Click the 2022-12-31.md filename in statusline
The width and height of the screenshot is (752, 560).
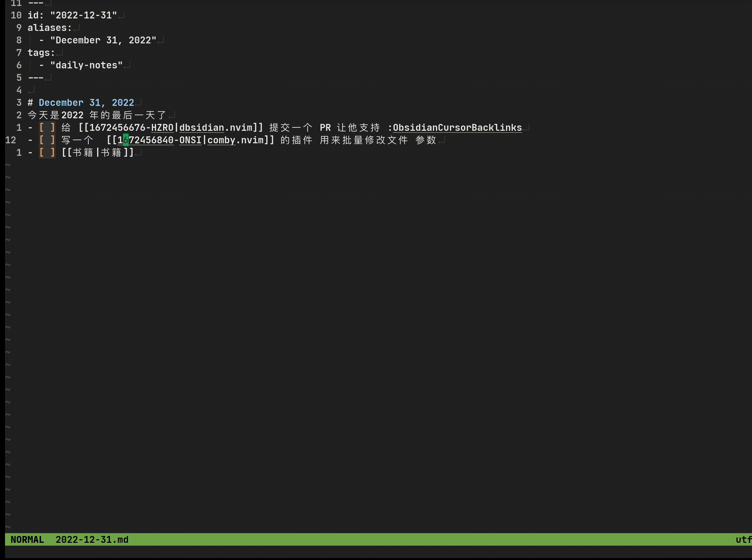pos(92,539)
